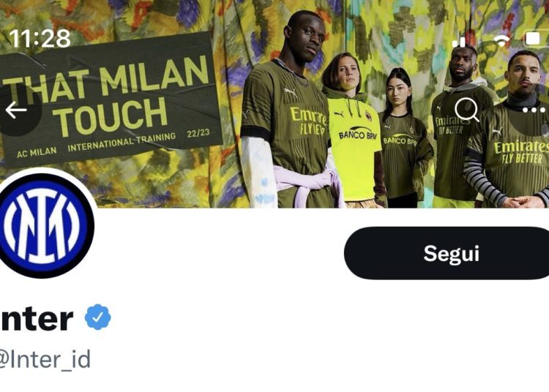Tap the AC MILAN text on banner
The width and height of the screenshot is (549, 392).
point(37,152)
